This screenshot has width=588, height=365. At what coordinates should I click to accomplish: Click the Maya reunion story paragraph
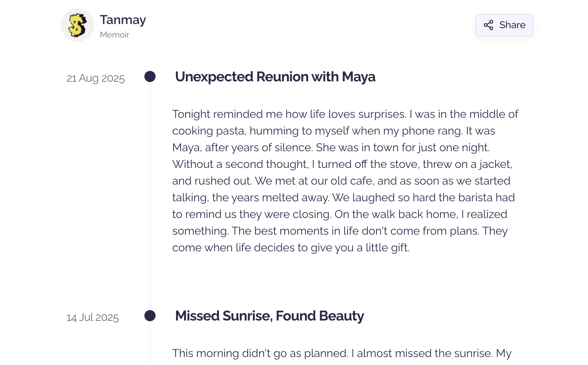pos(345,181)
